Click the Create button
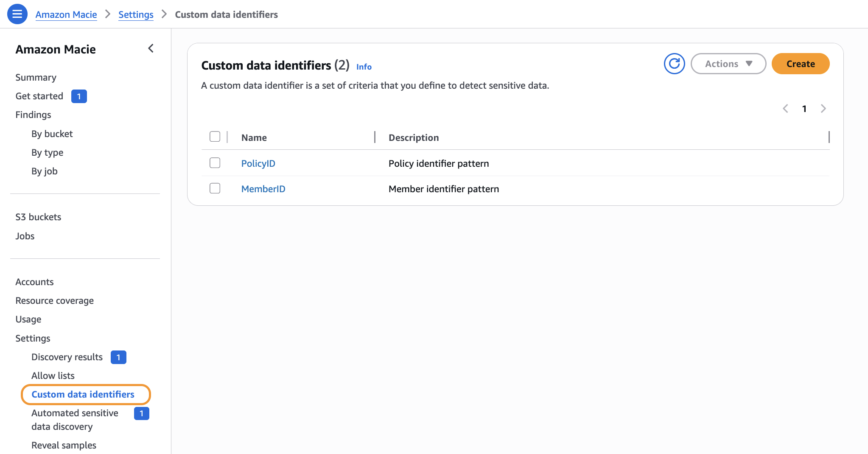Screen dimensions: 868x454 tap(801, 64)
